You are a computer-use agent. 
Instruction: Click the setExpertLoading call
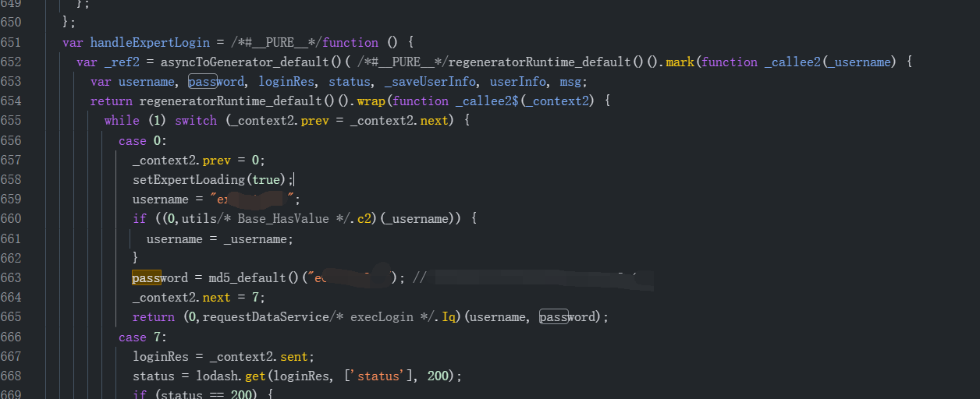[x=189, y=179]
